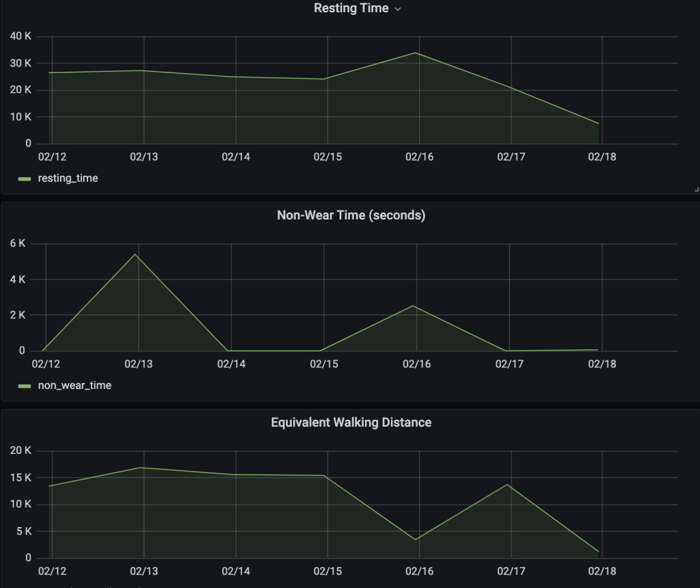The width and height of the screenshot is (700, 588).
Task: Select the 02/16 peak in the Resting Time chart
Action: [x=416, y=53]
